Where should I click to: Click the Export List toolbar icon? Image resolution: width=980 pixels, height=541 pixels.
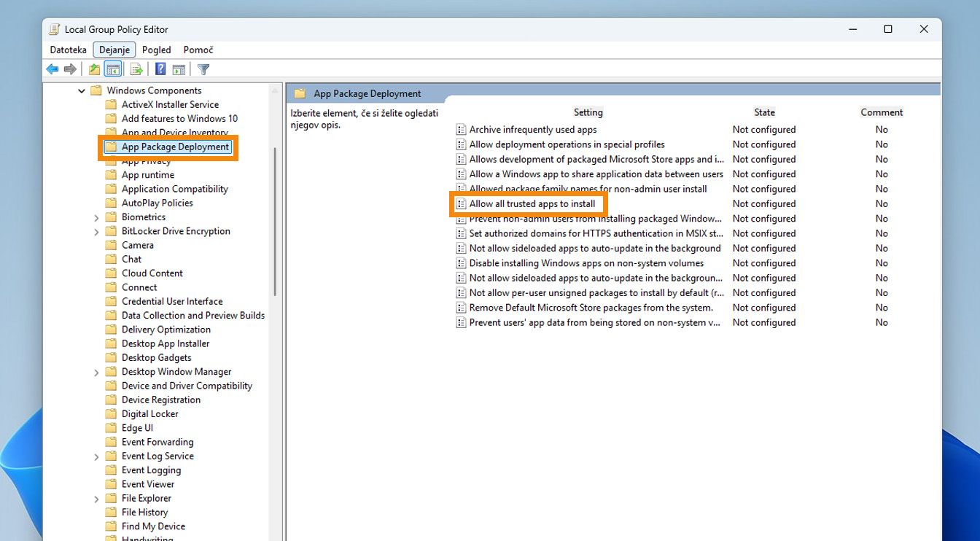[136, 69]
